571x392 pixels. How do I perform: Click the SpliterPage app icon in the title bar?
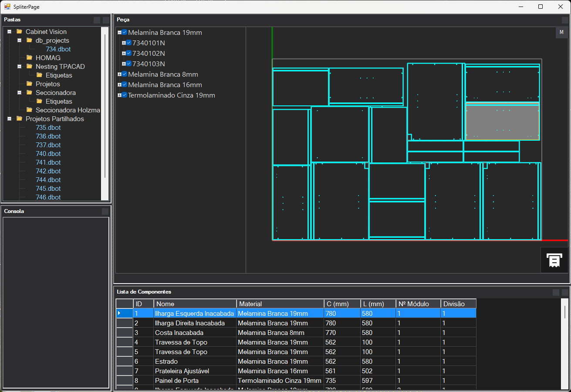point(7,7)
